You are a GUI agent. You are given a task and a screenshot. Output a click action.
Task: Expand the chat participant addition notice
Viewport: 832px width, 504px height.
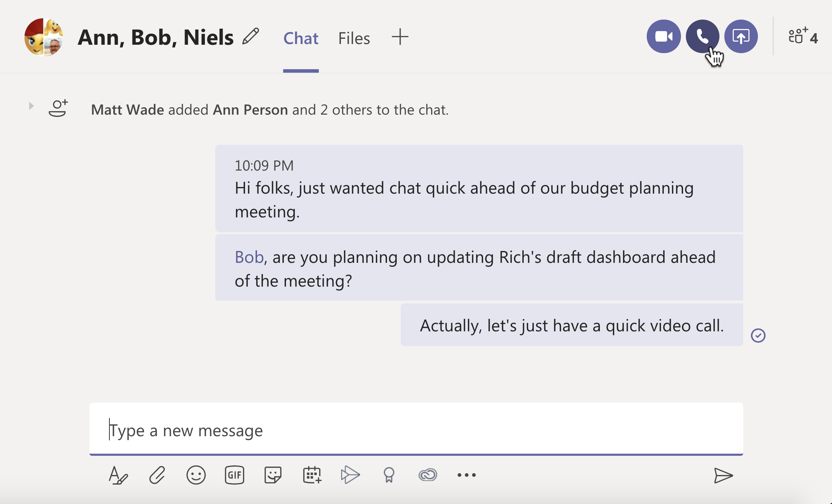[31, 106]
